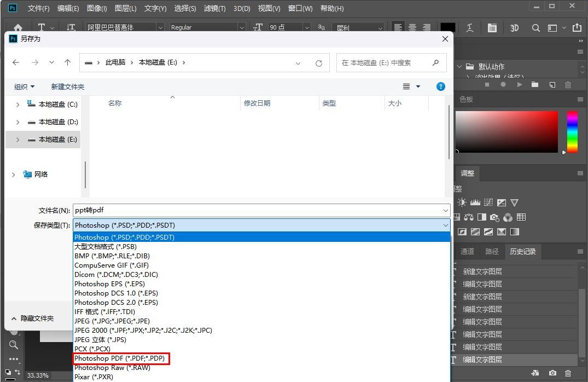Open the Regular font style dropdown
The image size is (588, 382).
[x=242, y=28]
